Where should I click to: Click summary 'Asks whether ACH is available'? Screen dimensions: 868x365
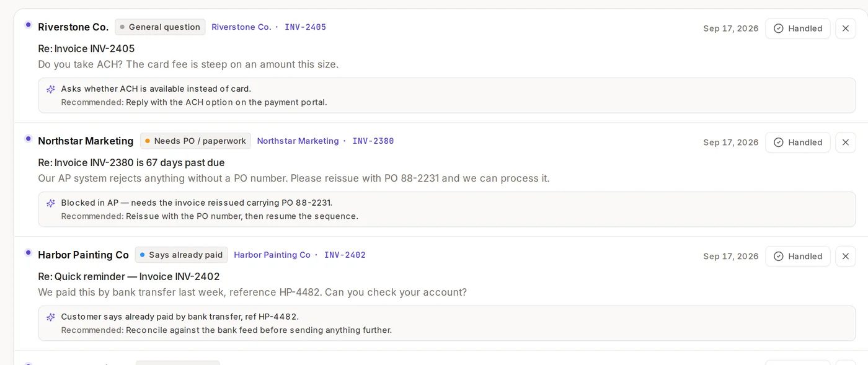click(x=156, y=89)
